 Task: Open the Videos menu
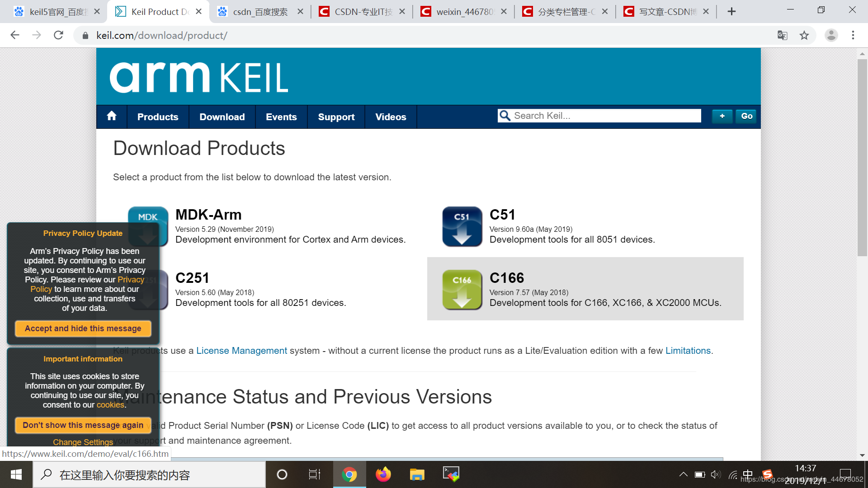coord(391,117)
